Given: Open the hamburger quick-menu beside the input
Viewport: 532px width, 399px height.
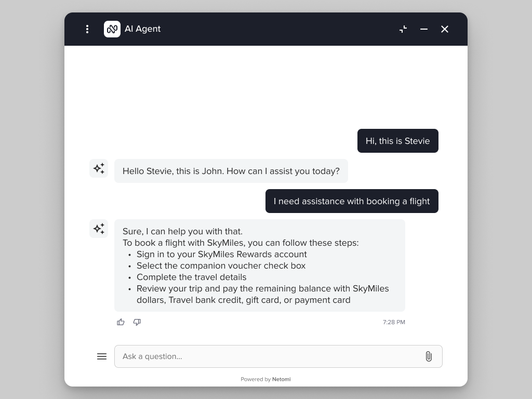Looking at the screenshot, I should pyautogui.click(x=102, y=356).
